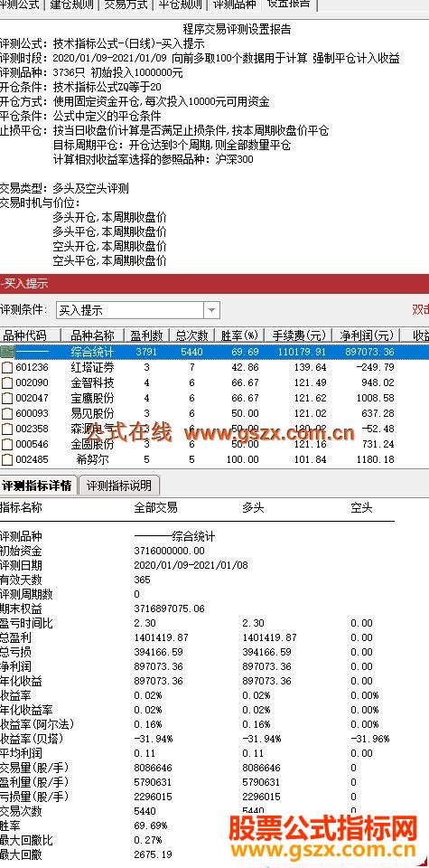This screenshot has height=868, width=429.
Task: Click the 1180.18 net profit of 希努尔
Action: pyautogui.click(x=376, y=459)
